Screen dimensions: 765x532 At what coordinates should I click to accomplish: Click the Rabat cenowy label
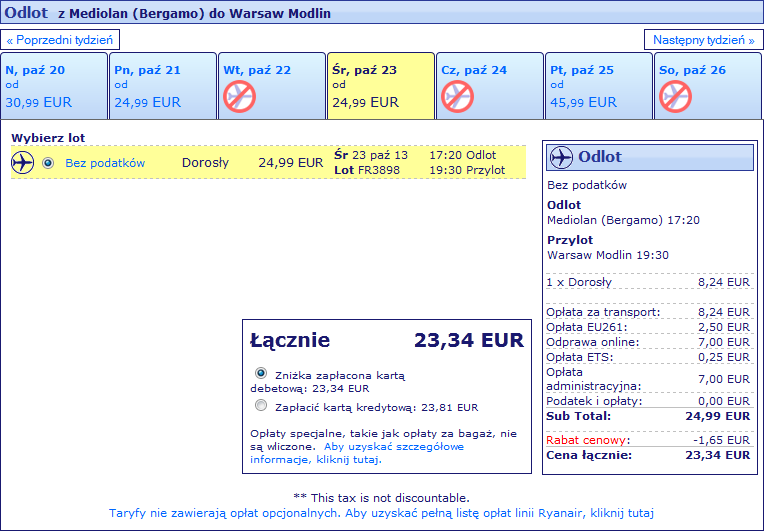coord(586,440)
